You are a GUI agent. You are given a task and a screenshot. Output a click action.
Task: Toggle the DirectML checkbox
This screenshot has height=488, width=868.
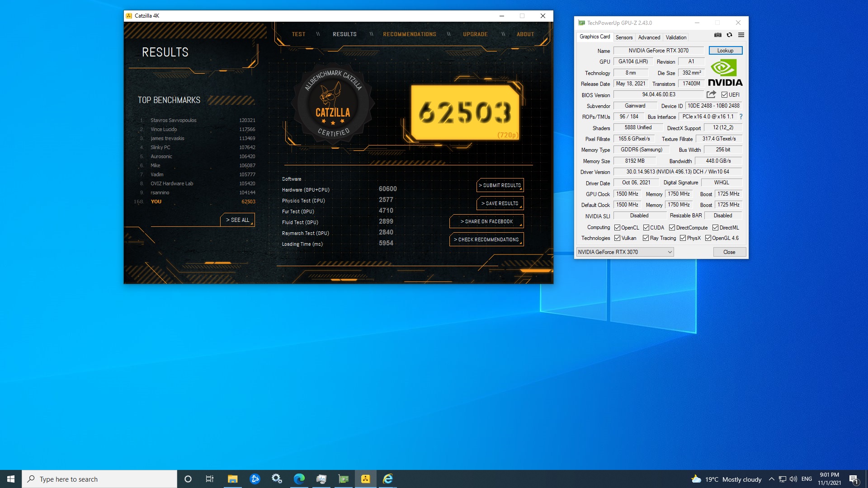coord(715,228)
